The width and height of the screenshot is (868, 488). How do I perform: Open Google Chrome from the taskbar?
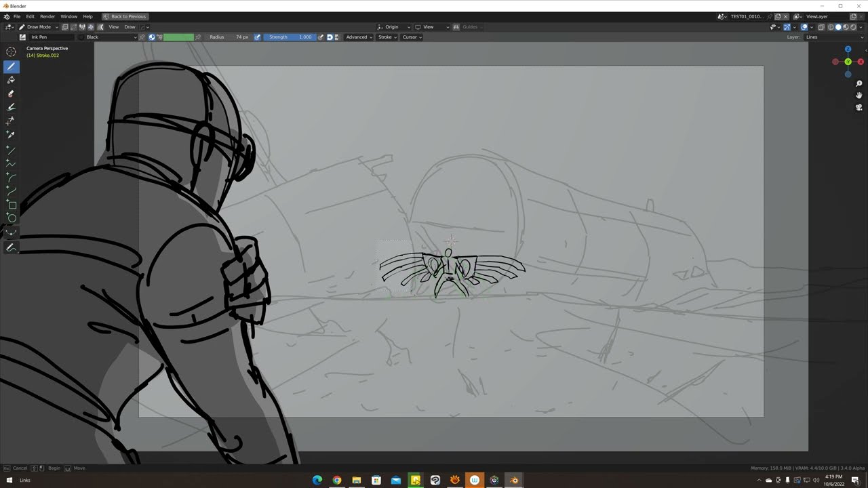tap(337, 480)
